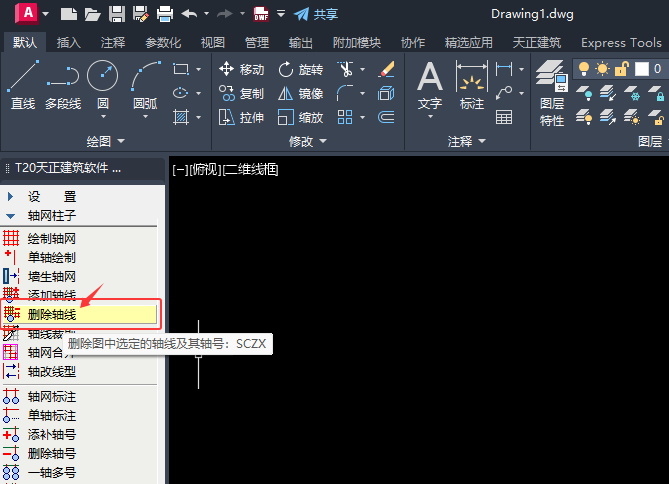Click the 标注 dimension tool

pyautogui.click(x=472, y=85)
